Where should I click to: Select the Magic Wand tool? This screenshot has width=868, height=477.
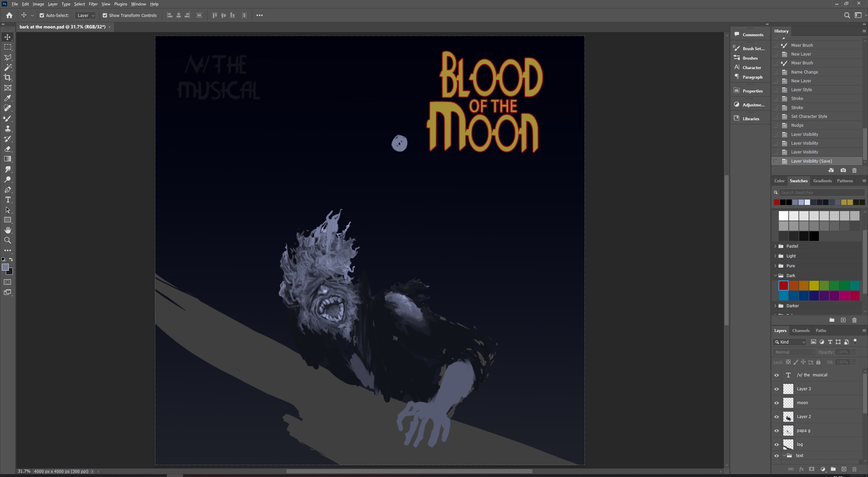click(x=7, y=67)
